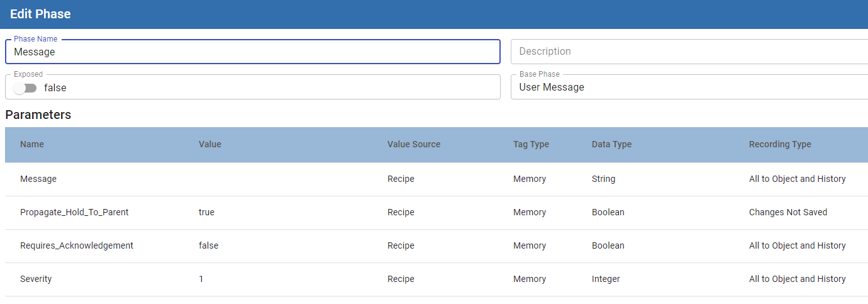Screen dimensions: 868x304
Task: Sort by the Name column header
Action: 32,144
